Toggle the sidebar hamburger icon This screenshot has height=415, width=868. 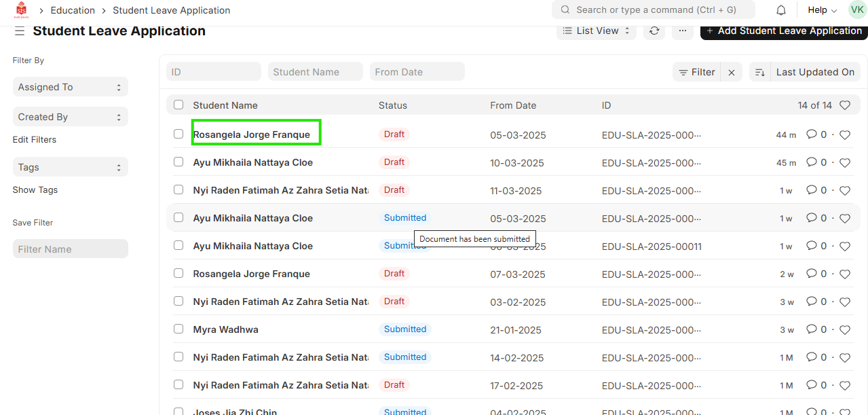pos(20,31)
